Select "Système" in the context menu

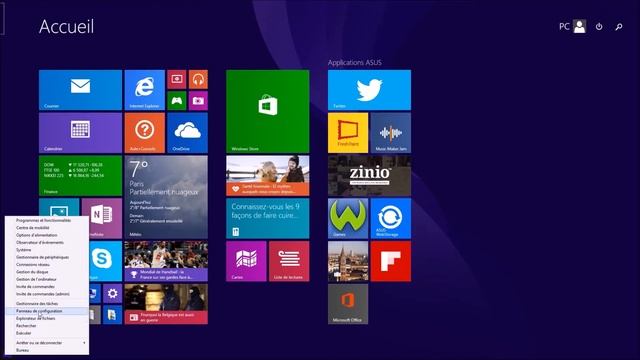click(x=47, y=250)
